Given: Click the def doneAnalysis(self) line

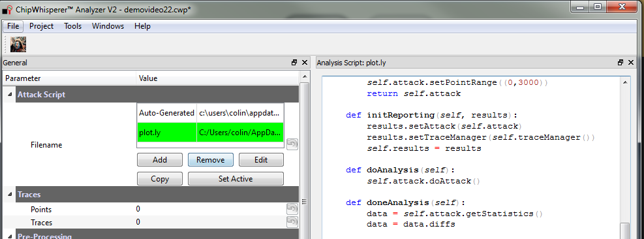Looking at the screenshot, I should (x=406, y=203).
